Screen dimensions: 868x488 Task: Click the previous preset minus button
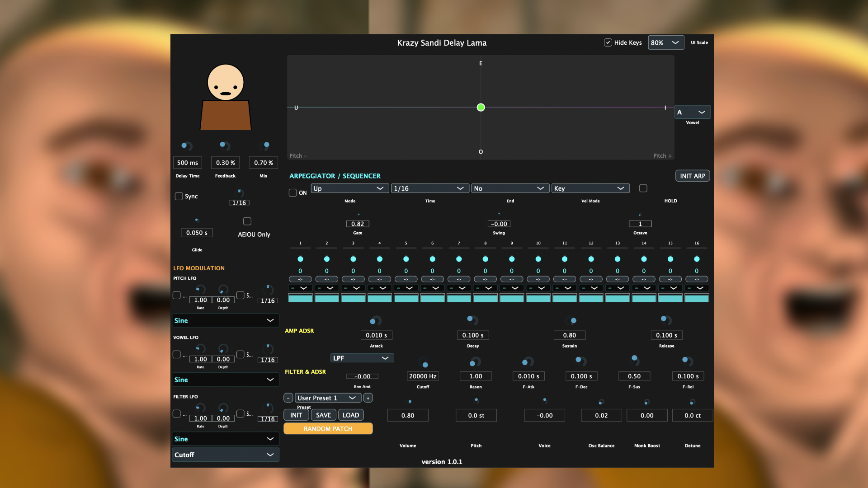coord(288,398)
